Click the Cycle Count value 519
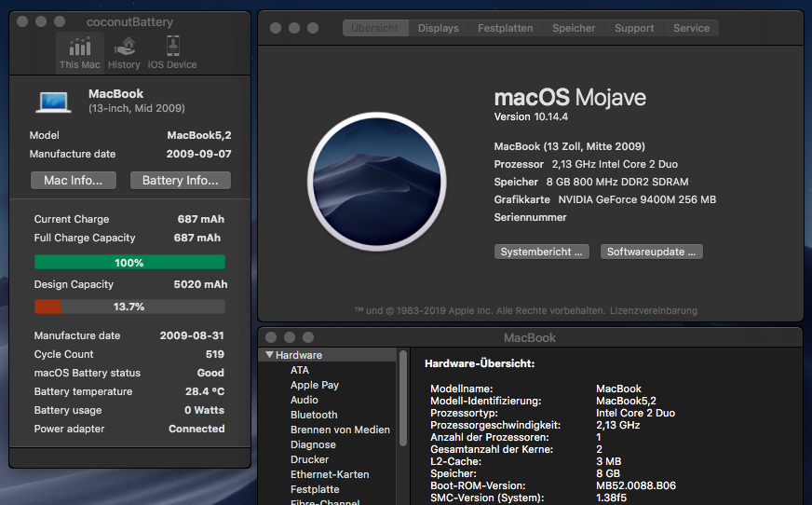 (x=215, y=354)
